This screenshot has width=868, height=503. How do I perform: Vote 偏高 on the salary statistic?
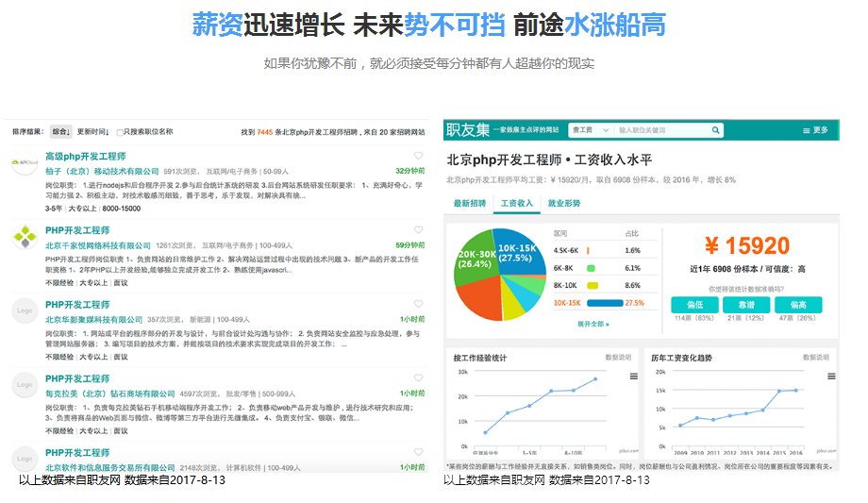point(798,305)
